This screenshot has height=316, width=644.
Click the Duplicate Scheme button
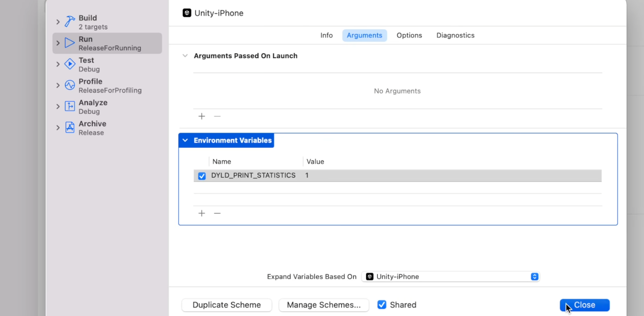(227, 305)
